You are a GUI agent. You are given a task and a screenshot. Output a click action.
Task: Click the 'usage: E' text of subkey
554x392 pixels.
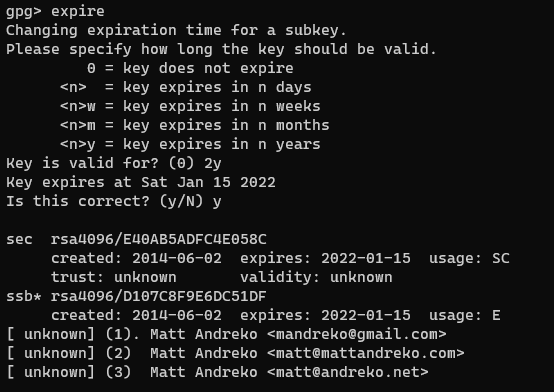[x=465, y=315]
